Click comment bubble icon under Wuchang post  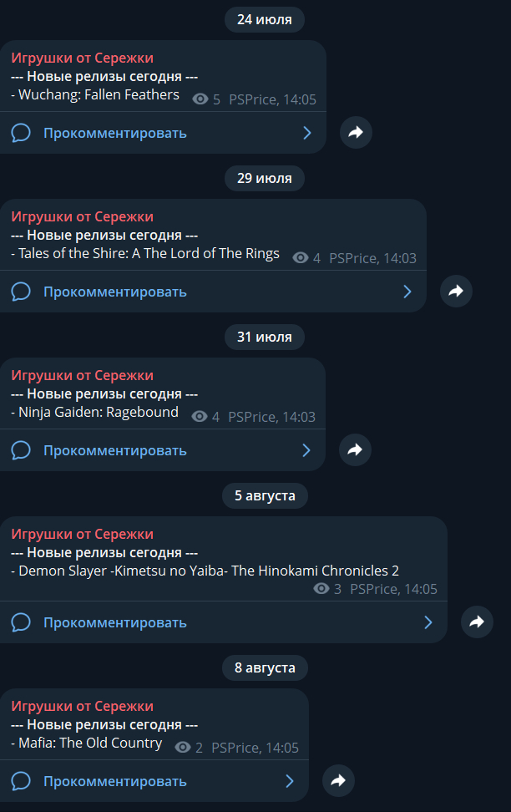coord(21,133)
